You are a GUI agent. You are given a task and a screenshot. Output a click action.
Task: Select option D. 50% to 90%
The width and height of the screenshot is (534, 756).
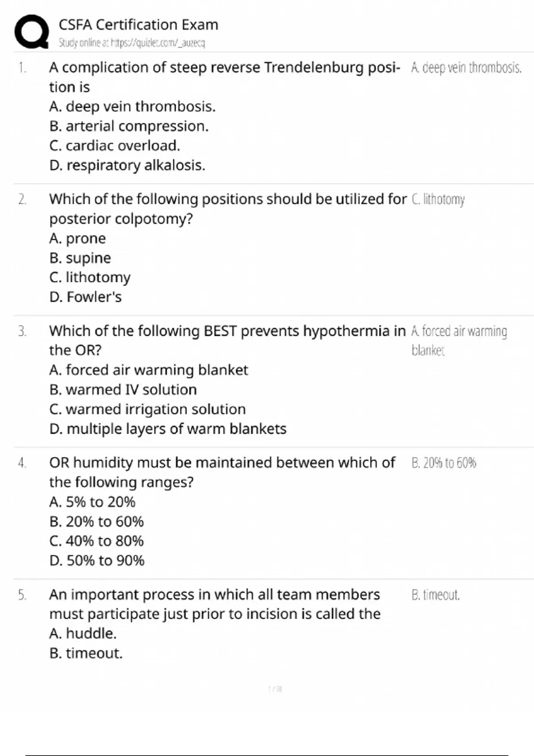pos(97,561)
